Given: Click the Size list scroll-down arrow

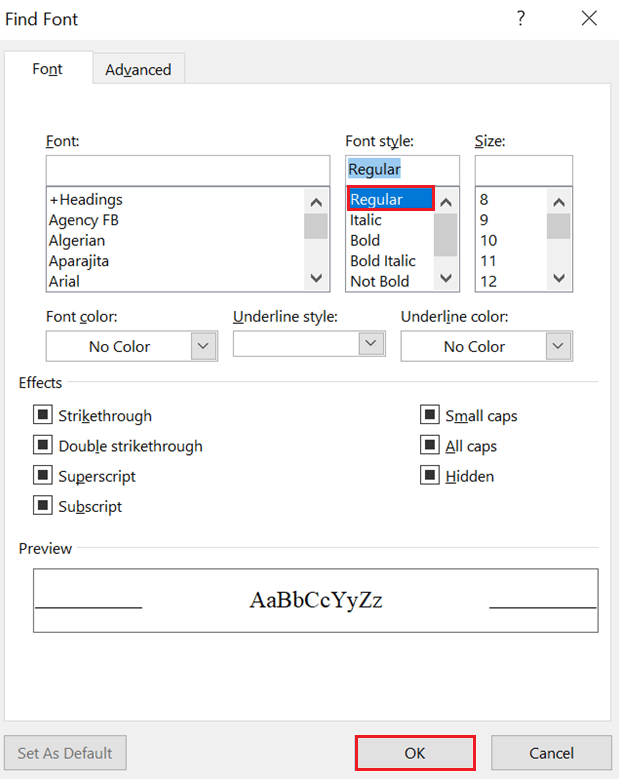Looking at the screenshot, I should 559,278.
